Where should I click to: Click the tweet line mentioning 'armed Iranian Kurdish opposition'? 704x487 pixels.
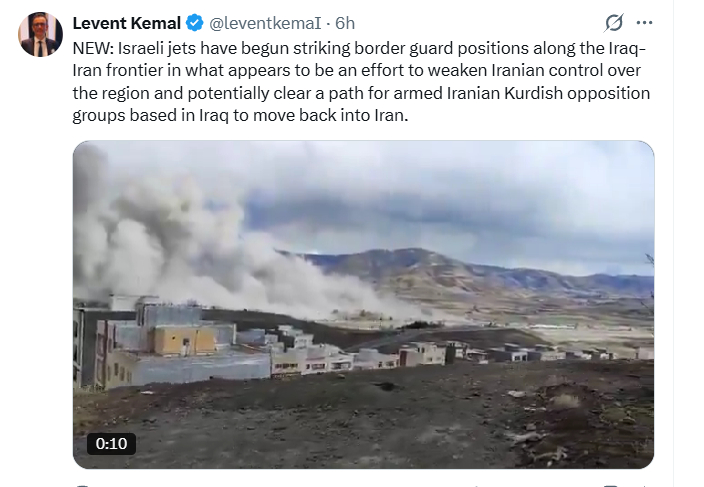(361, 93)
